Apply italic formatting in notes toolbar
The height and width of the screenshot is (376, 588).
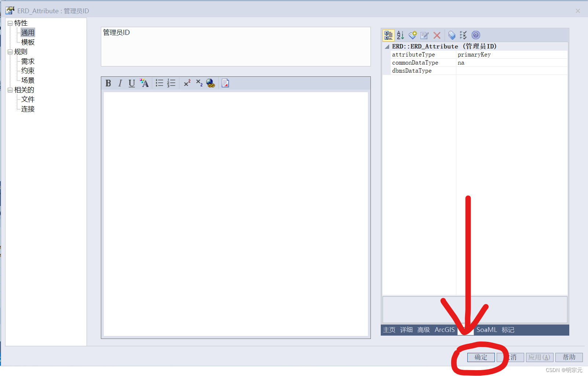[120, 83]
